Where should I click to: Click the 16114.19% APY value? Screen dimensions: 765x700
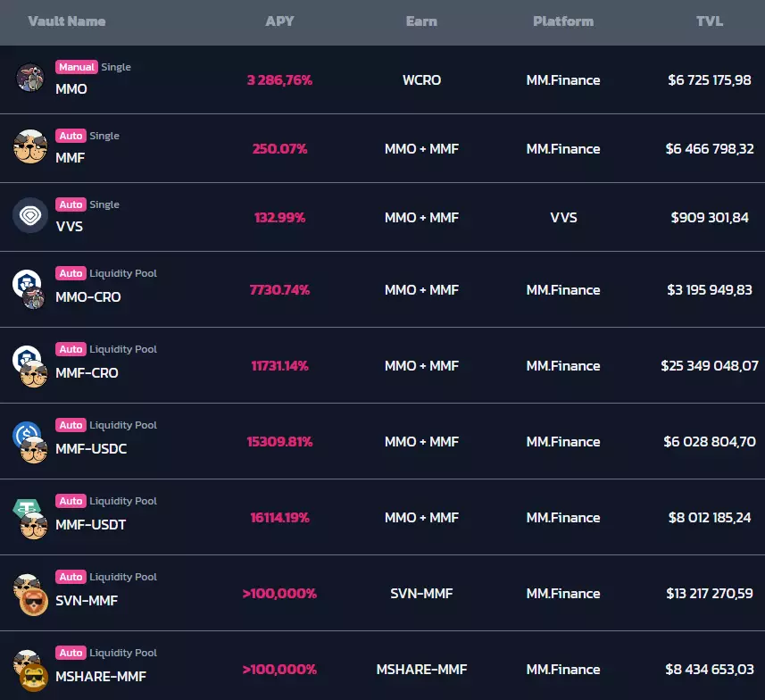coord(279,518)
